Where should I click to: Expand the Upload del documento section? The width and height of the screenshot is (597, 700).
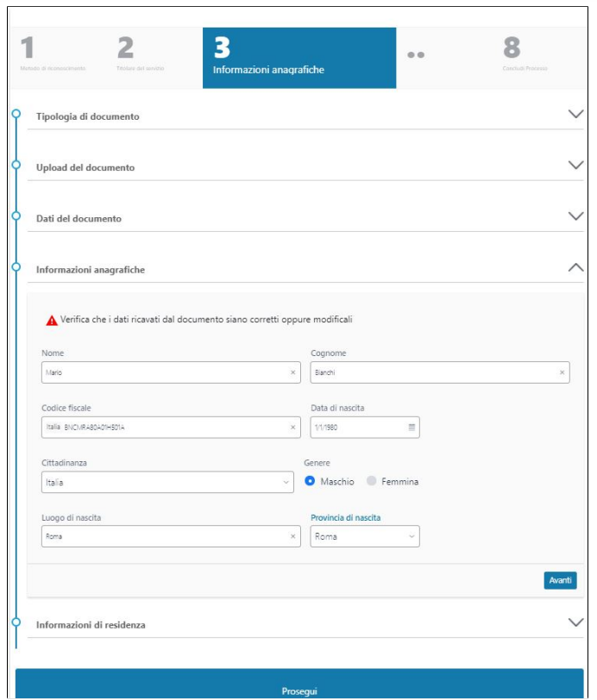click(x=575, y=165)
